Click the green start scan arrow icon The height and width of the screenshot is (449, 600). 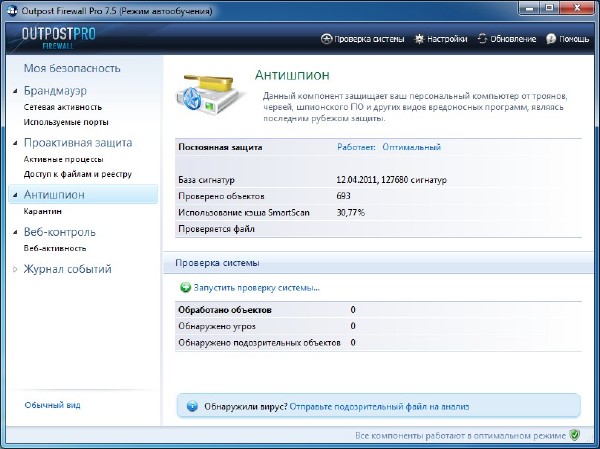(x=185, y=288)
